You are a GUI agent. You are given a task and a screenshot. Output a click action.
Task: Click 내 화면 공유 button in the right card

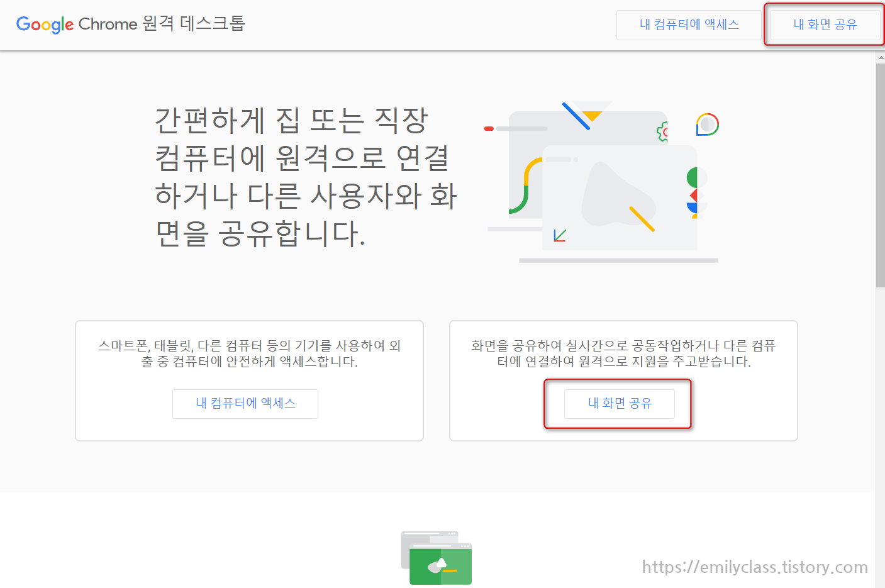620,404
